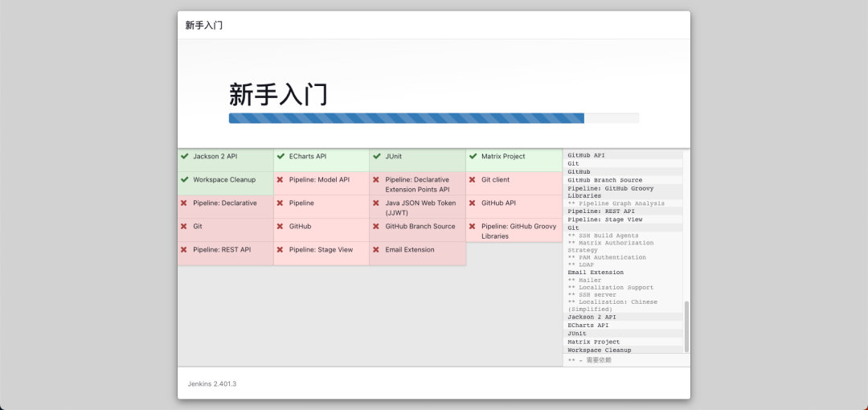
Task: Click the large '新手入门' heading
Action: tap(278, 94)
